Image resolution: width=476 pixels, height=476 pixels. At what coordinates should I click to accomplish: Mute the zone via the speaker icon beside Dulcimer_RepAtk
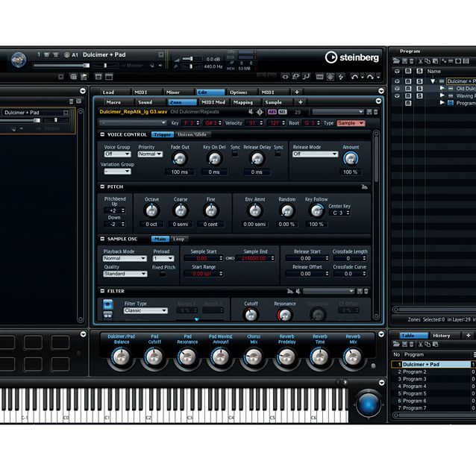(251, 112)
